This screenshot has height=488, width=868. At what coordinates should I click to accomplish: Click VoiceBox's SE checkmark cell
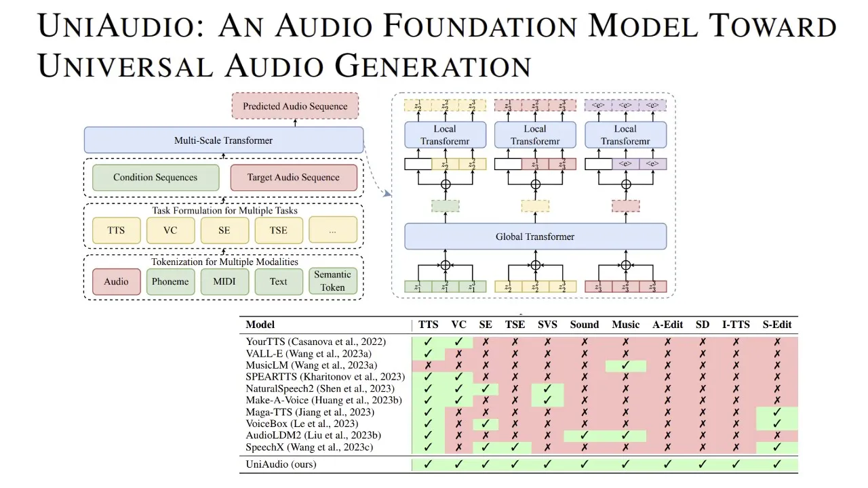click(x=486, y=424)
